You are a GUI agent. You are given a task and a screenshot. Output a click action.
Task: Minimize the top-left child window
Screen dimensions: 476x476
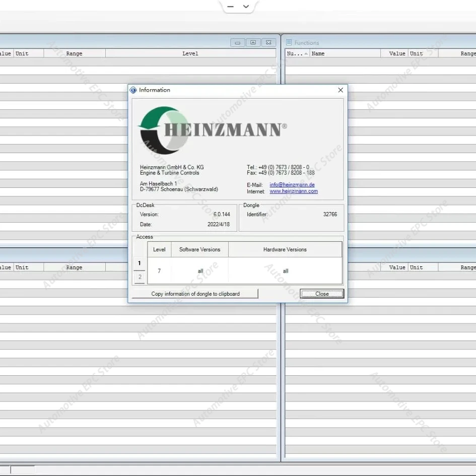(238, 42)
